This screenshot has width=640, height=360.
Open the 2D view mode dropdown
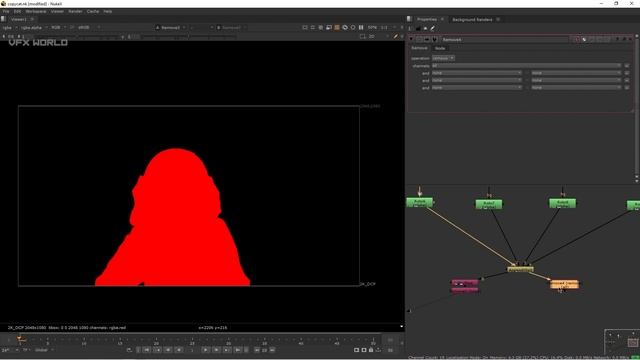click(378, 36)
